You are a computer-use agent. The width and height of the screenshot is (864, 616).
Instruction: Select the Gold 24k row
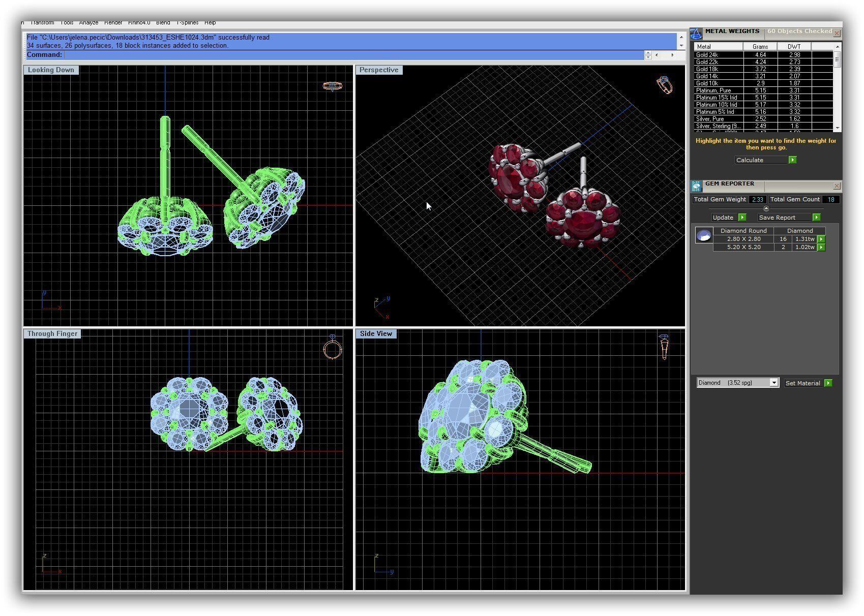[x=764, y=54]
